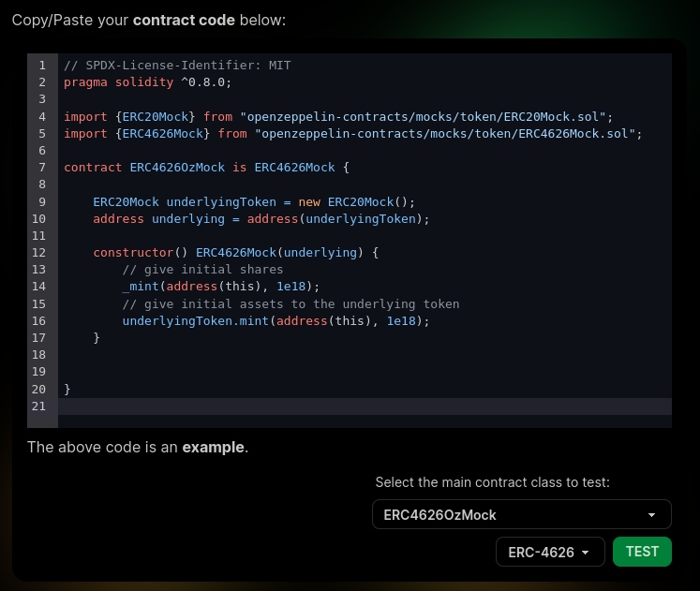Click the pragma solidity line
Screen dimensions: 700x591
coord(147,82)
